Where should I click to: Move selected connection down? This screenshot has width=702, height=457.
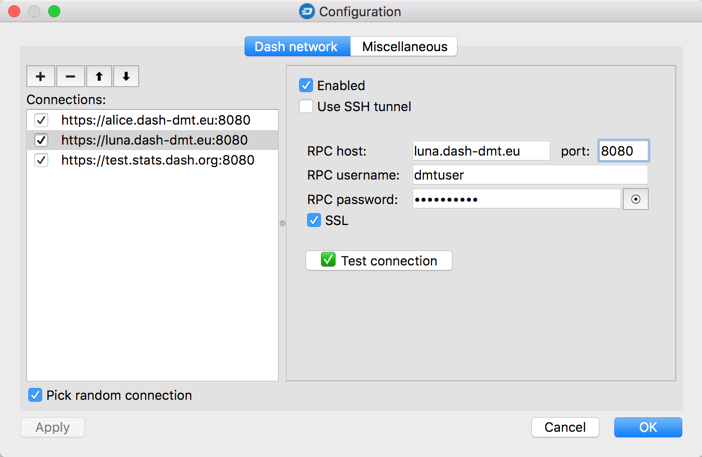(126, 77)
